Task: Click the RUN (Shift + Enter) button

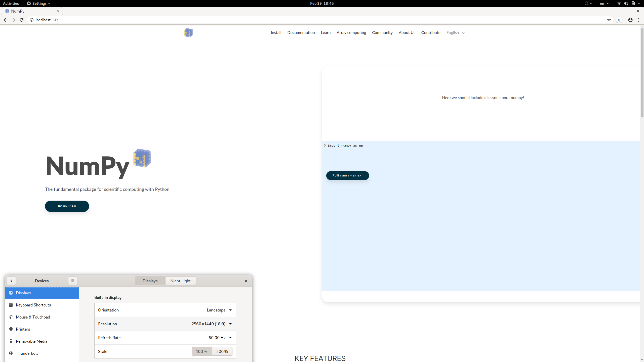Action: click(x=347, y=175)
